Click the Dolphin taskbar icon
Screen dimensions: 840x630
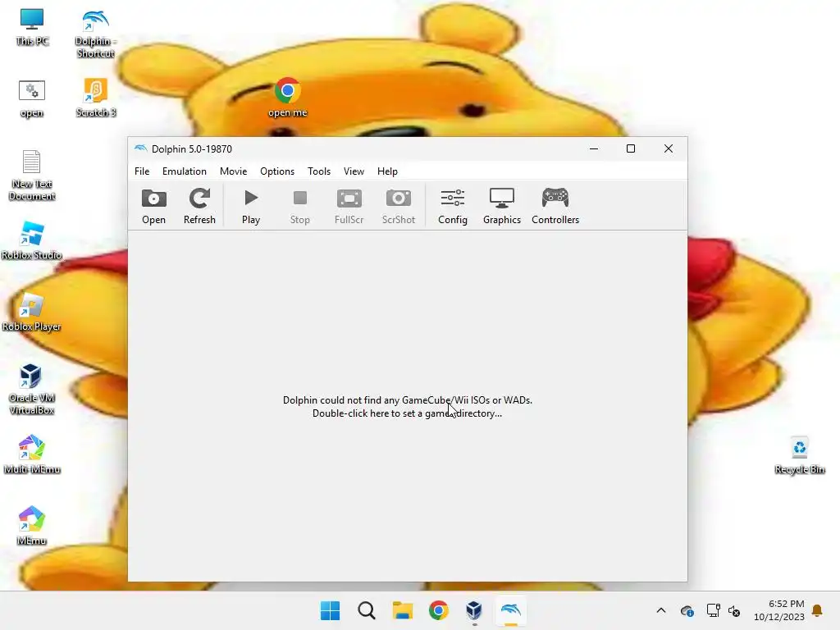coord(510,610)
